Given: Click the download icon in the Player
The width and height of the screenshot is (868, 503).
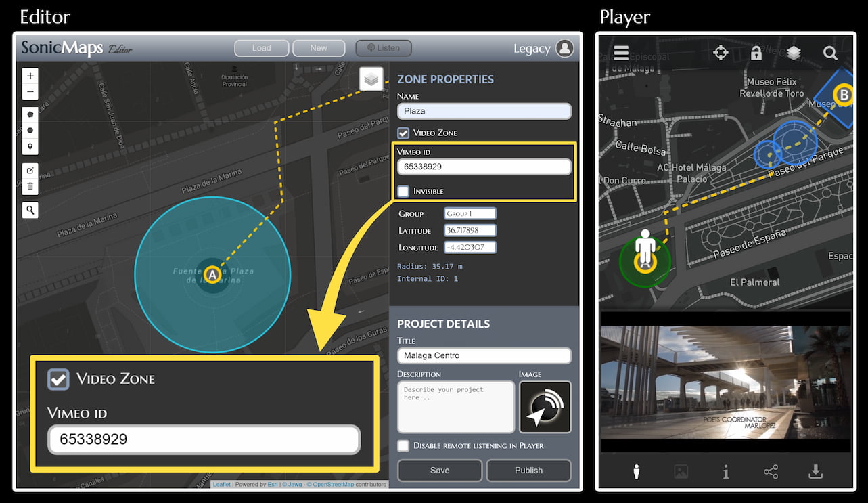Looking at the screenshot, I should (815, 472).
